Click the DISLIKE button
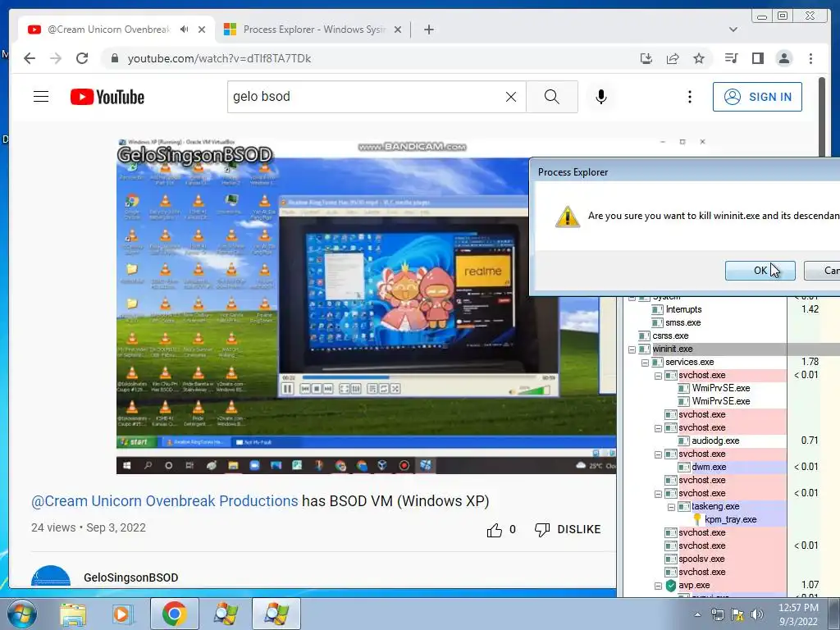The width and height of the screenshot is (840, 630). tap(568, 529)
